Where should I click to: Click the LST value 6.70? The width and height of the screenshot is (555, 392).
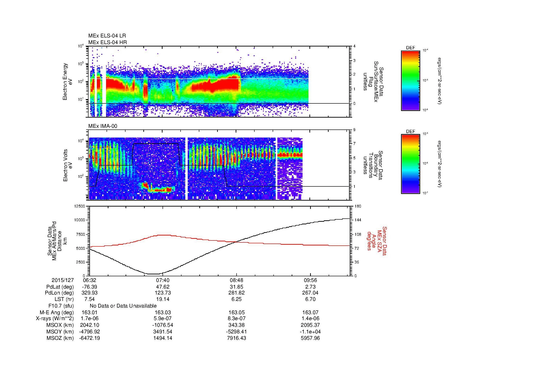tap(310, 300)
